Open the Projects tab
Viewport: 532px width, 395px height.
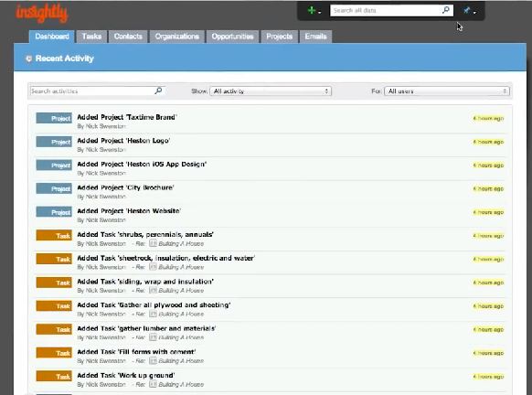tap(279, 37)
